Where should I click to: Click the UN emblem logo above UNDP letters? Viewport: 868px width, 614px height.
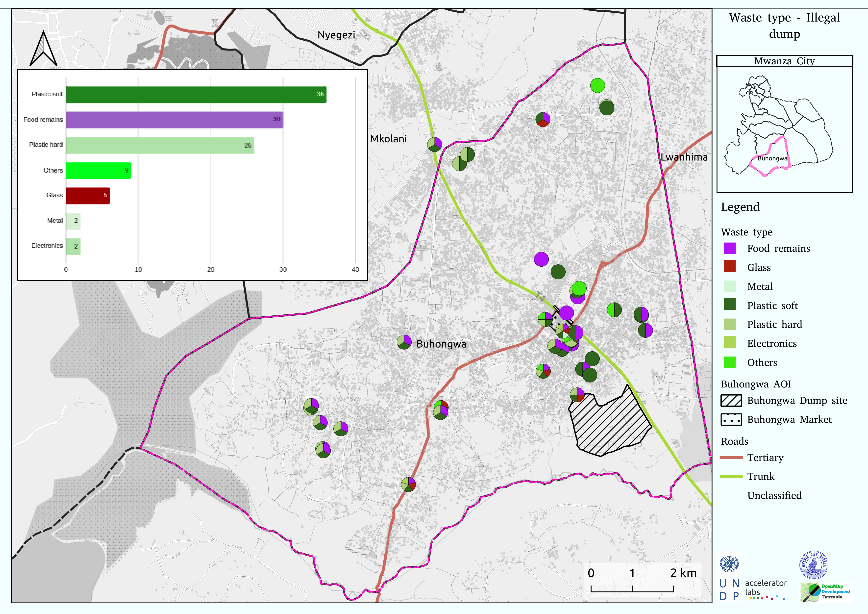(729, 564)
